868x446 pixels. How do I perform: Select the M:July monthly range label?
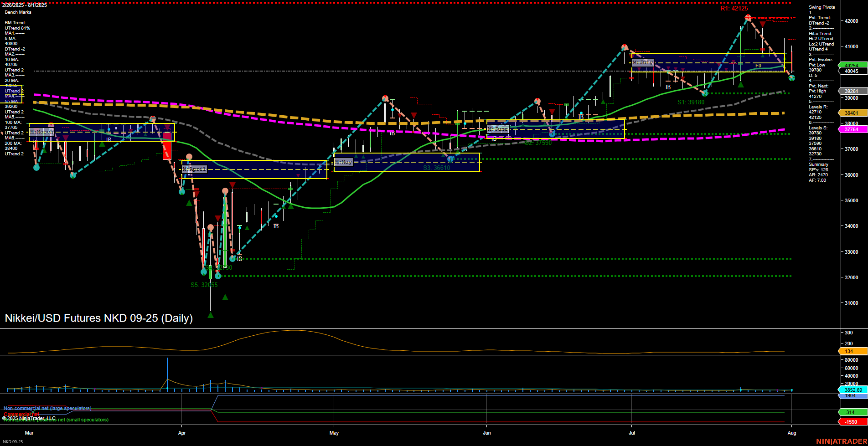tap(643, 62)
